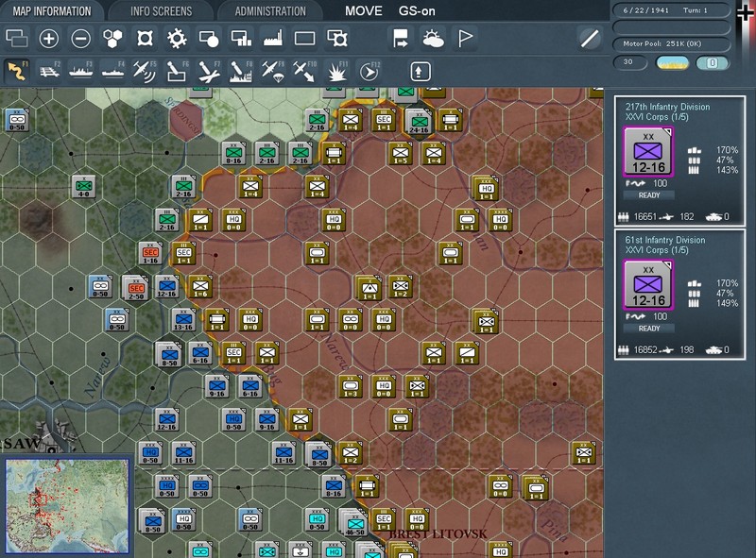Click the 217th Infantry Division name
This screenshot has height=558, width=756.
(x=667, y=107)
